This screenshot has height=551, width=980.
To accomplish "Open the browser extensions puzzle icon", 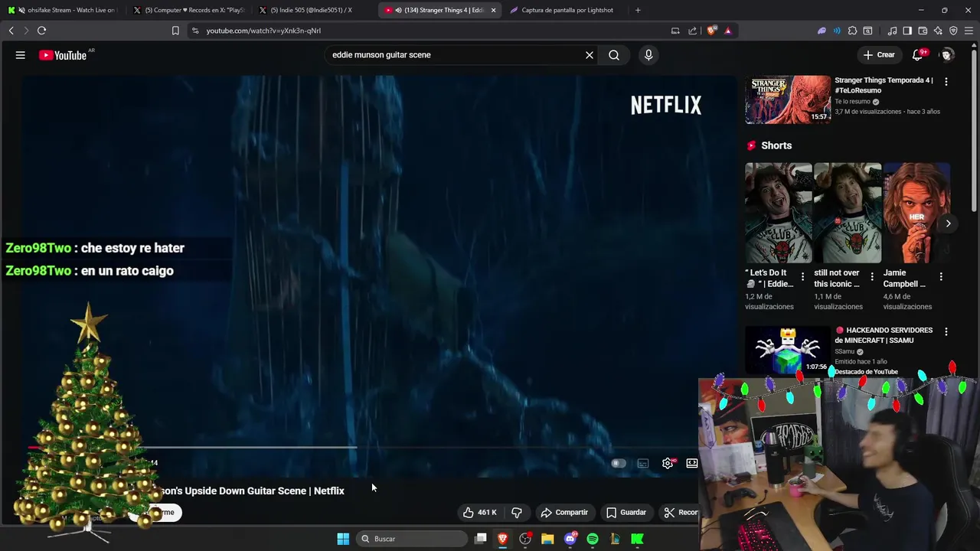I will (852, 31).
